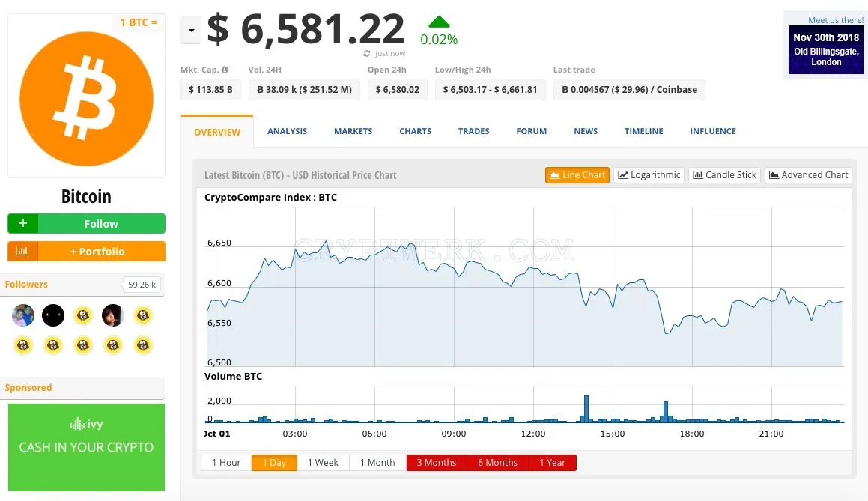The image size is (868, 501).
Task: Click the '$ 6,581.22' price
Action: click(x=306, y=29)
